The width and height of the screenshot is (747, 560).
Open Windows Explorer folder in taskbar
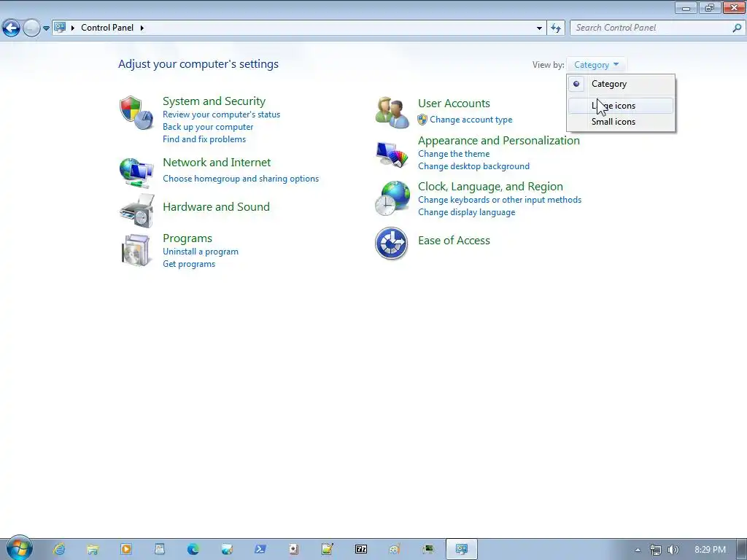(93, 549)
